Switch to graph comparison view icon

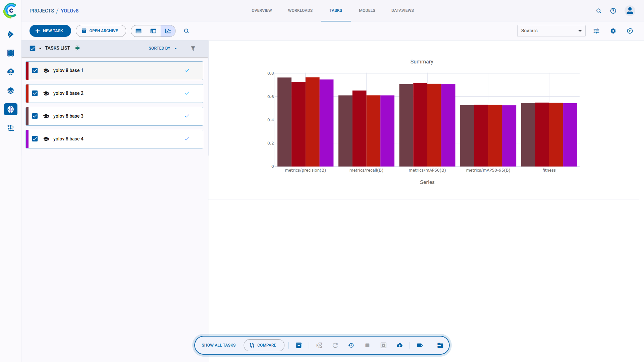click(x=168, y=31)
